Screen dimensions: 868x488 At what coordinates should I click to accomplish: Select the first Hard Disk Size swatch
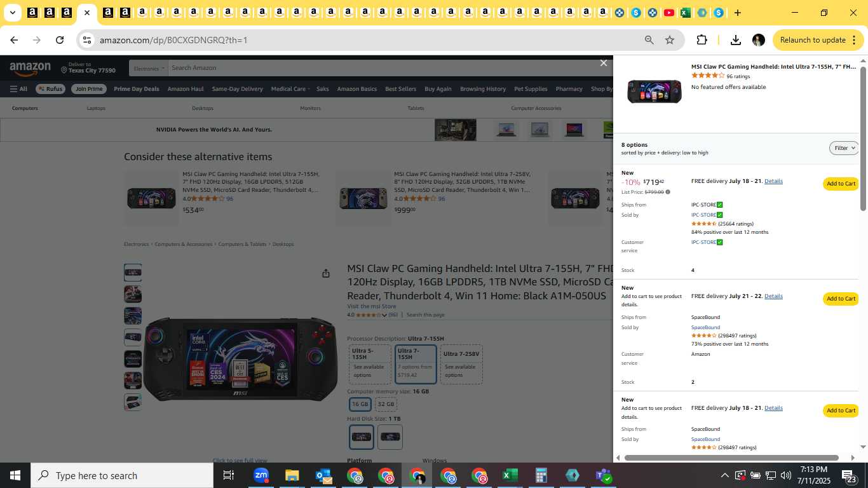(x=362, y=437)
